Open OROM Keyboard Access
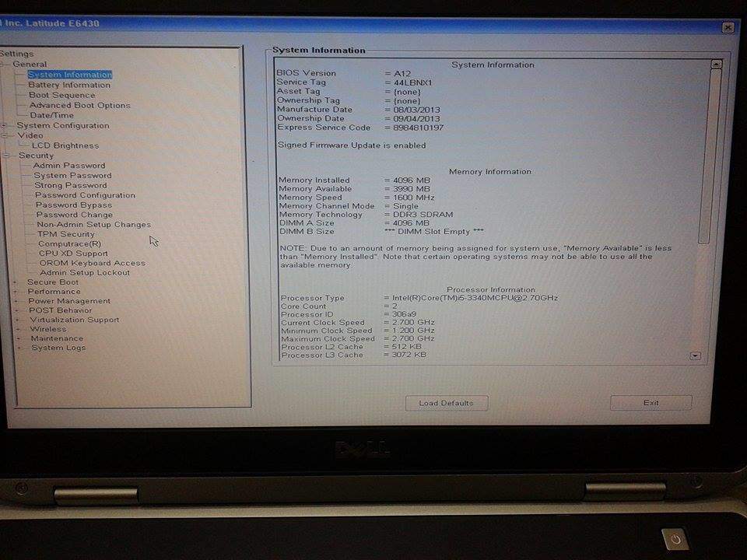Screen dimensions: 747x560 (x=93, y=263)
